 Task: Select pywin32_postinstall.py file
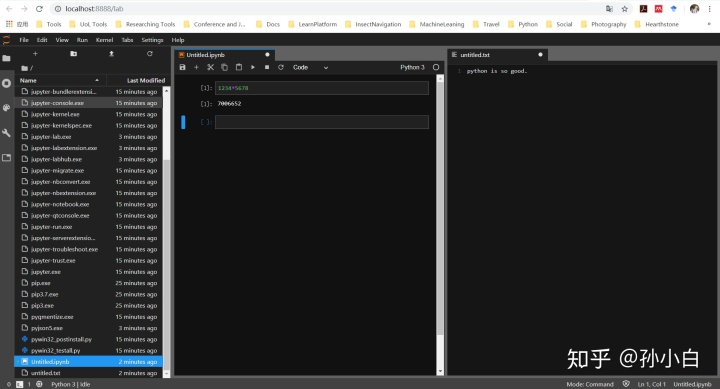[x=88, y=339]
